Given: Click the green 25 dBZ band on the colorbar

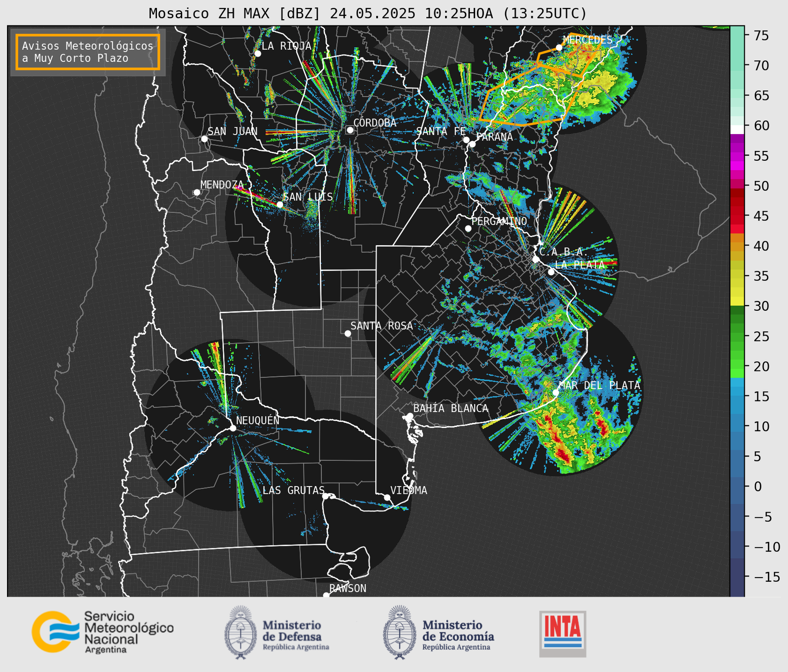Looking at the screenshot, I should (x=737, y=336).
